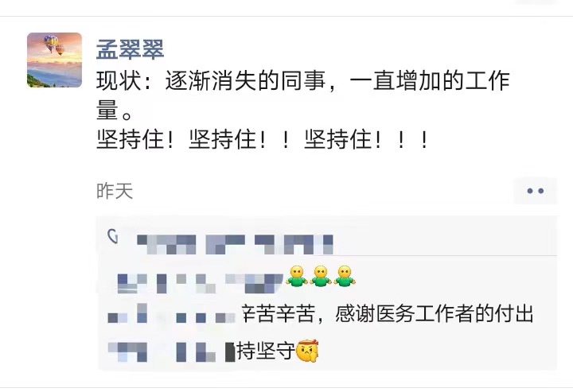Click the heart likes icon
Image resolution: width=573 pixels, height=392 pixels.
pyautogui.click(x=113, y=236)
